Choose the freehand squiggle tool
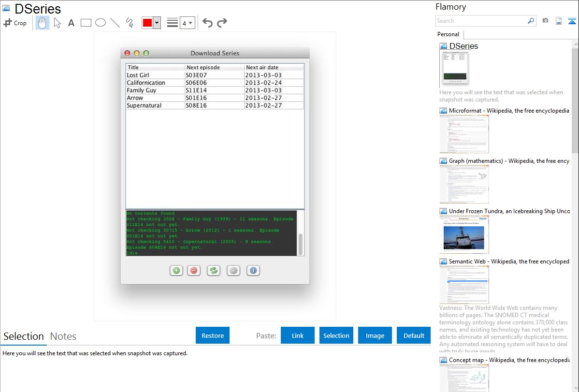The height and width of the screenshot is (392, 579). [x=130, y=23]
